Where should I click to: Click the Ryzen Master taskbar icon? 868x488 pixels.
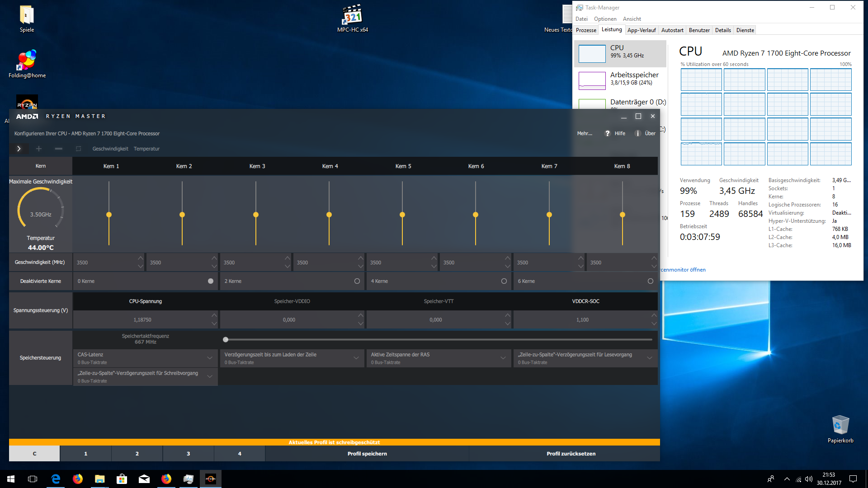(x=211, y=479)
